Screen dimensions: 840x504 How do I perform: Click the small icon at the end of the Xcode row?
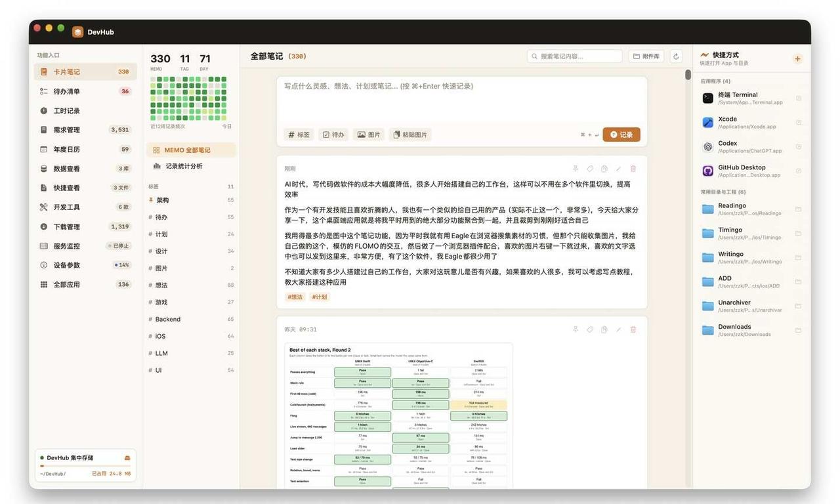tap(799, 123)
